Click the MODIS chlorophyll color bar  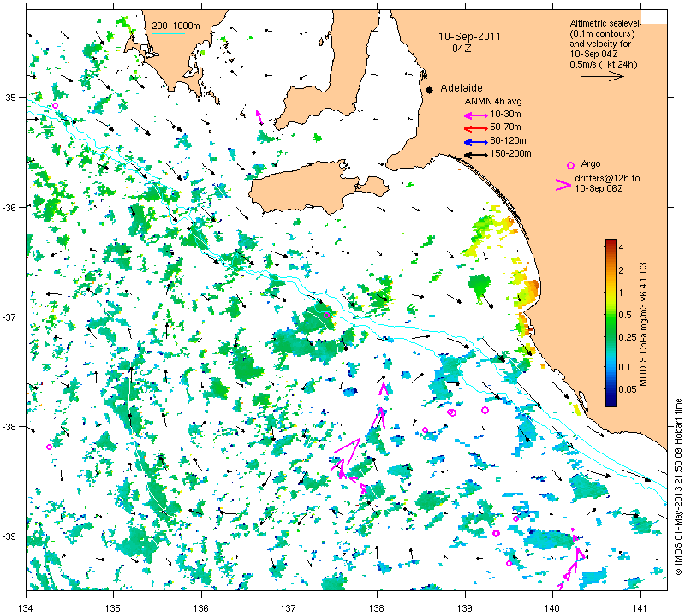coord(611,323)
